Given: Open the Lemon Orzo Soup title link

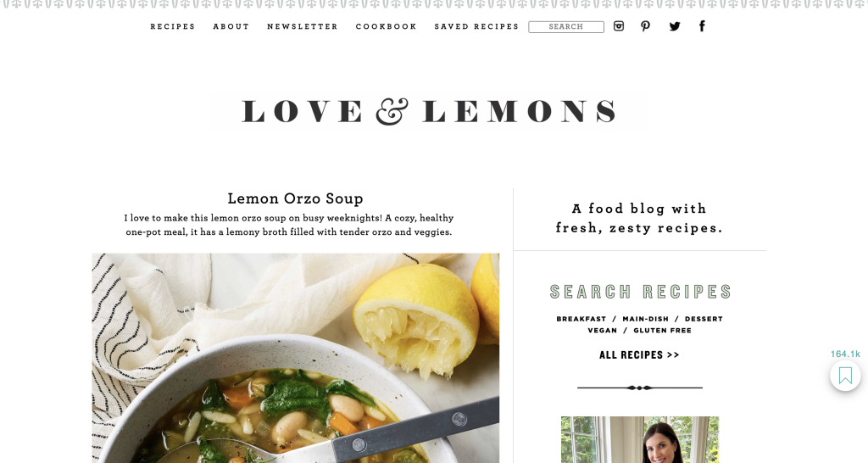Looking at the screenshot, I should 296,198.
